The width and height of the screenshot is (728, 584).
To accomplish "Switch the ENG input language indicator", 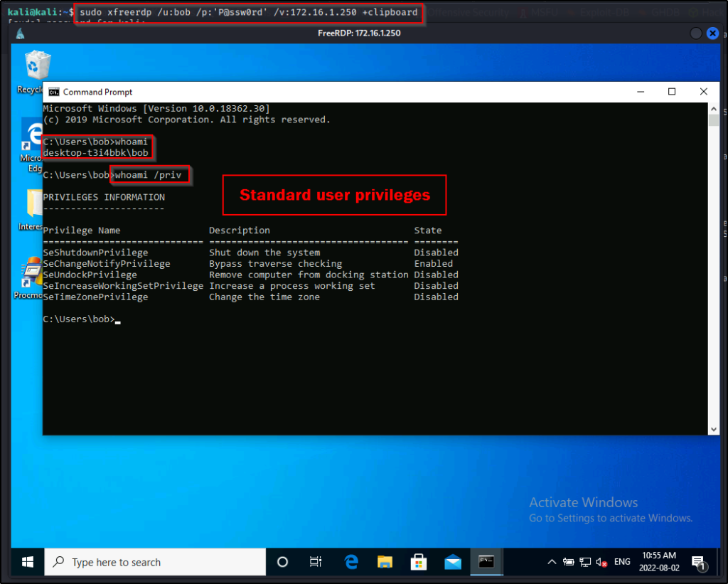I will tap(622, 562).
